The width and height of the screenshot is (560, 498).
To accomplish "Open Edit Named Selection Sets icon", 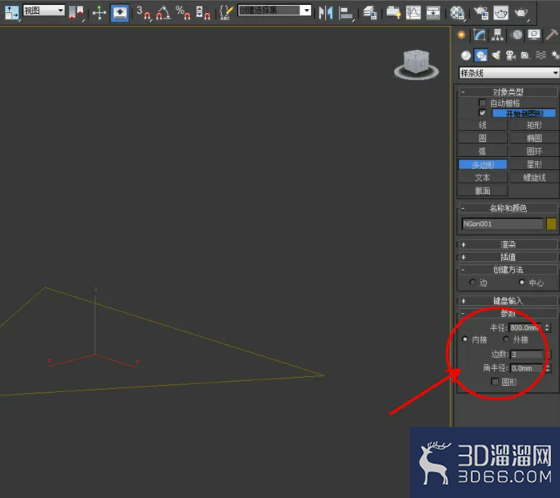I will [x=226, y=13].
